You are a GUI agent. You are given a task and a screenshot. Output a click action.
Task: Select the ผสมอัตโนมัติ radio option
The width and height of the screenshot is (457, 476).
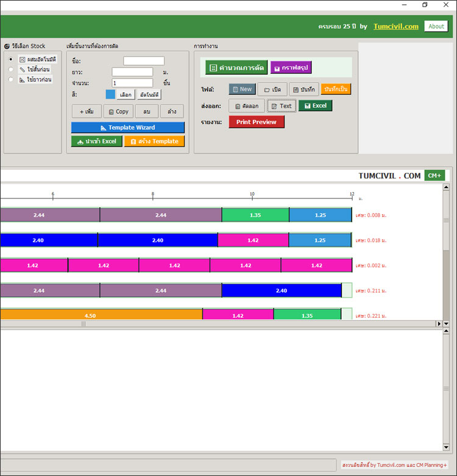tap(10, 59)
